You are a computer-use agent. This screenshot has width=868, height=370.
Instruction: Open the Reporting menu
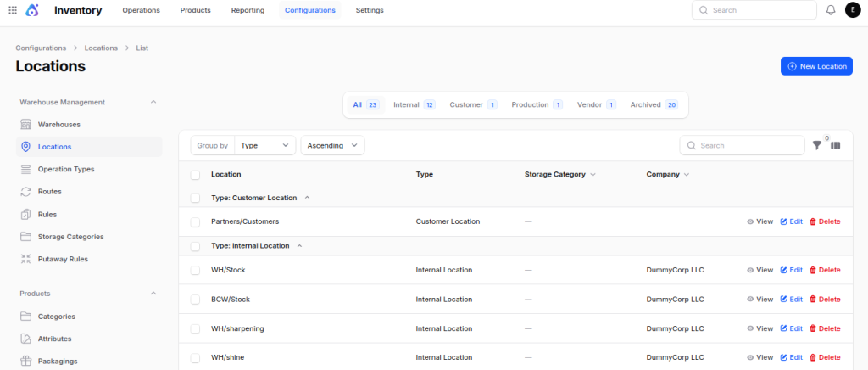248,10
